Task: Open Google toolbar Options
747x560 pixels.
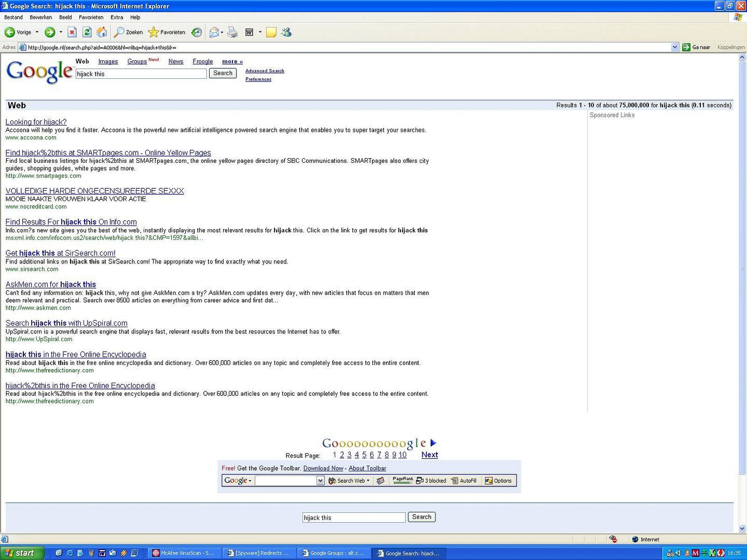Action: click(x=498, y=481)
